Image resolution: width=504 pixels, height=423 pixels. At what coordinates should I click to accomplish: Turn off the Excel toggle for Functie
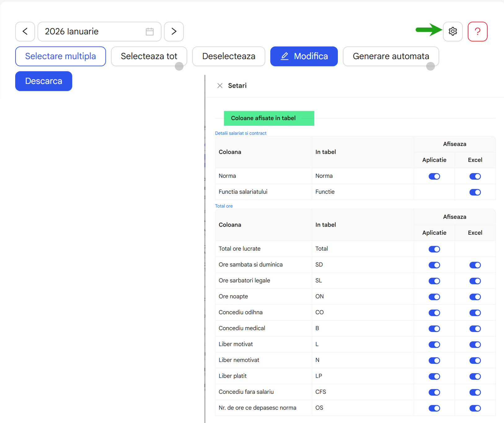pyautogui.click(x=475, y=192)
